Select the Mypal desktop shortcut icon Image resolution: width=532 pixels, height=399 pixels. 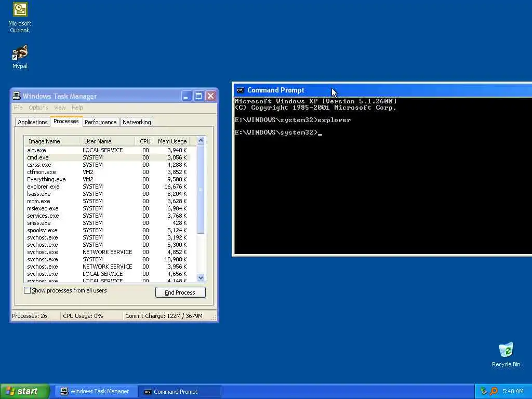pos(20,57)
